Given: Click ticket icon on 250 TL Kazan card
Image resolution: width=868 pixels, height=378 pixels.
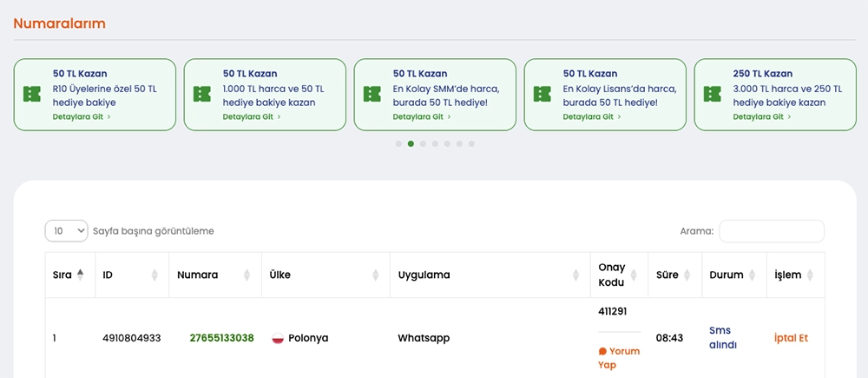Looking at the screenshot, I should (x=713, y=94).
